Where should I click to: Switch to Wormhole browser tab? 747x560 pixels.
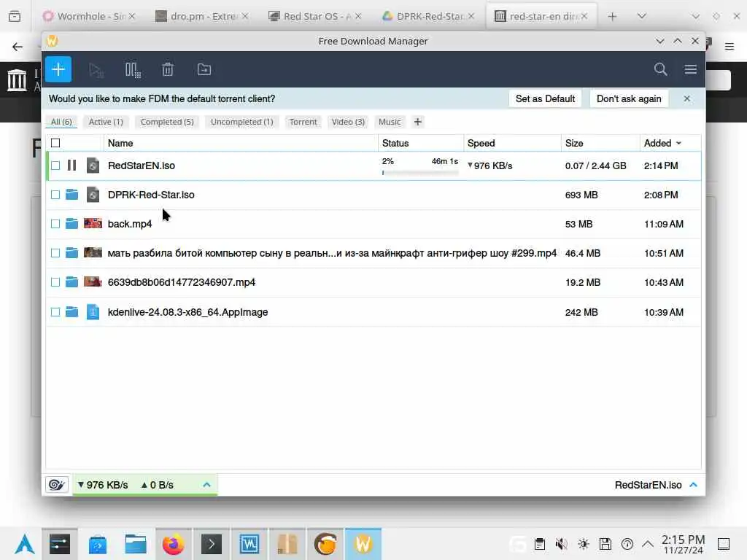pos(88,16)
